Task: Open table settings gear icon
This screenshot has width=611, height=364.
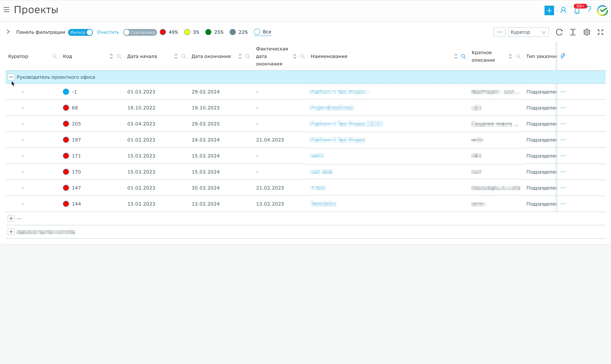Action: (587, 32)
